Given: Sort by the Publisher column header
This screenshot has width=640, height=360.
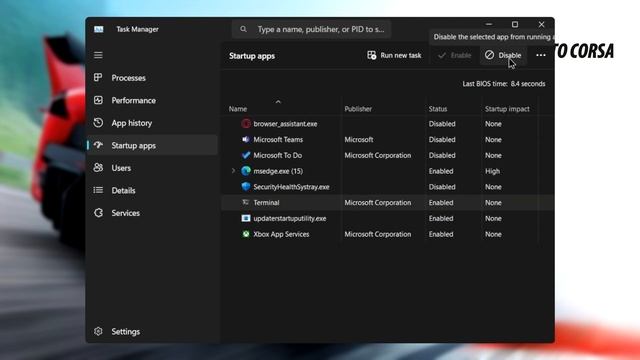Looking at the screenshot, I should (358, 109).
